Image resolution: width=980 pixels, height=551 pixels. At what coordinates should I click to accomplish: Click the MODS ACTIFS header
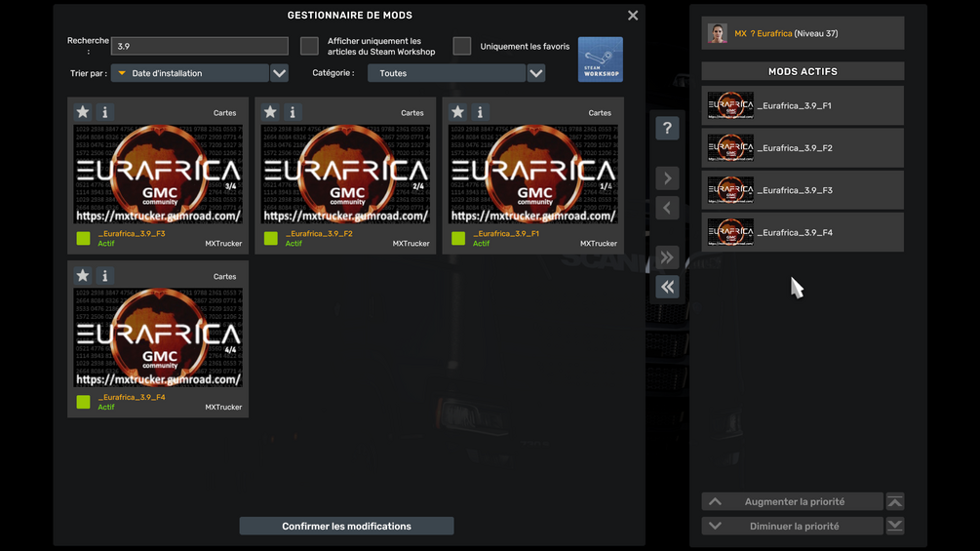(x=803, y=71)
